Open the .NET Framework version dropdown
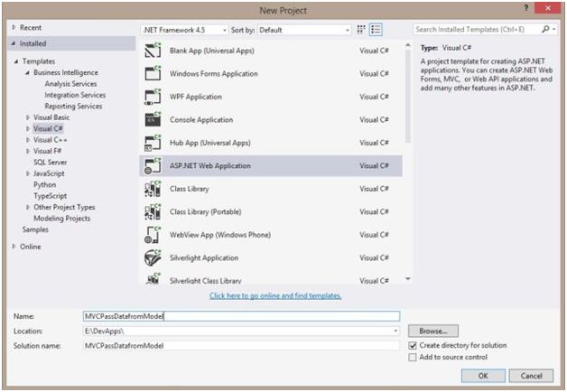 pos(184,30)
